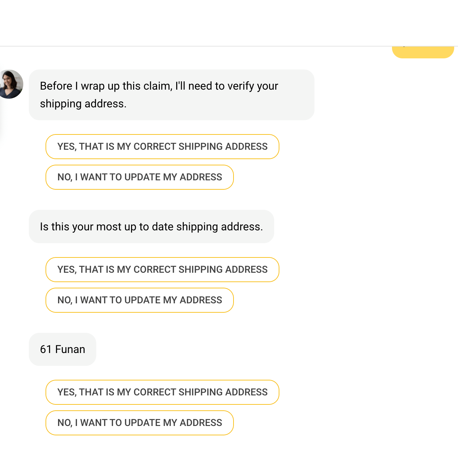This screenshot has height=476, width=458.
Task: Confirm shipping address under 'Is this your most up to date shipping address.'
Action: [x=162, y=270]
